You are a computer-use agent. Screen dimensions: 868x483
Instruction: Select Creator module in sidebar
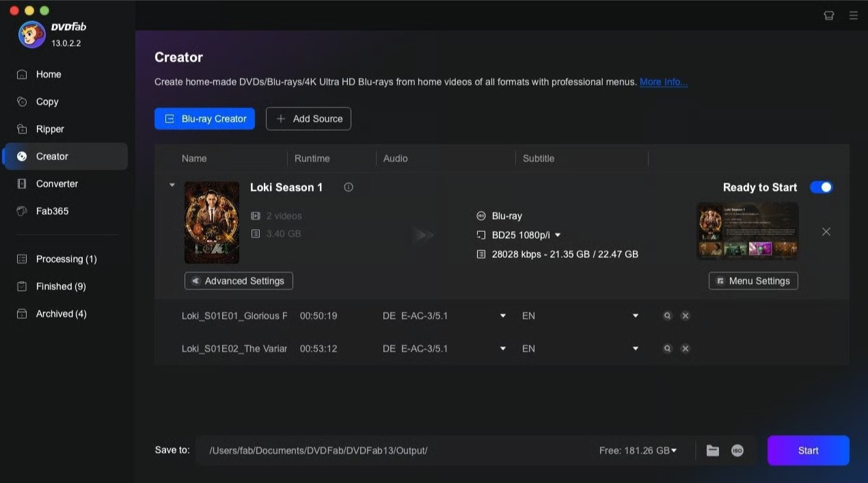pyautogui.click(x=65, y=156)
